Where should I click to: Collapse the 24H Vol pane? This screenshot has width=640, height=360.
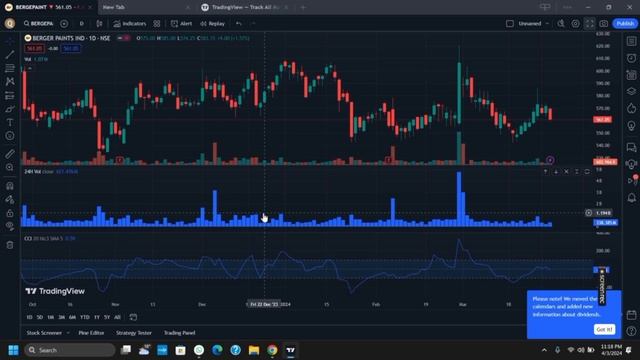[576, 172]
